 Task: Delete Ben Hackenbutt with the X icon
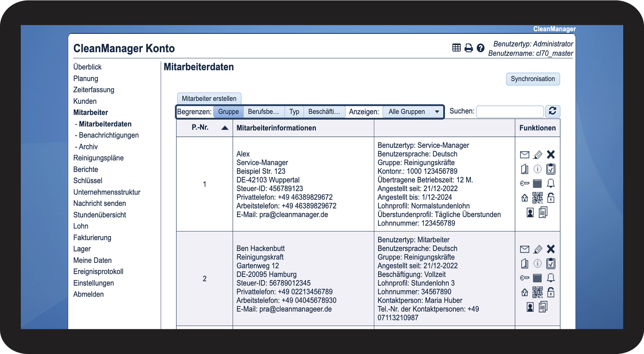(x=551, y=249)
